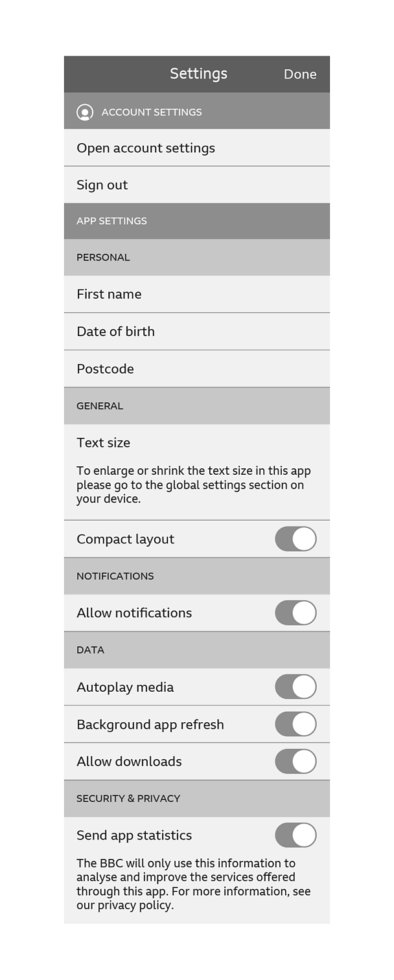Select the Text size row
This screenshot has height=980, width=394.
[197, 472]
